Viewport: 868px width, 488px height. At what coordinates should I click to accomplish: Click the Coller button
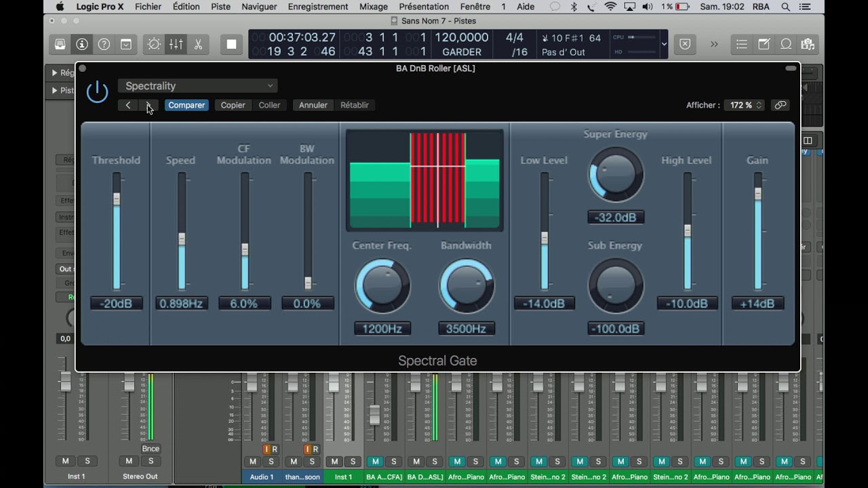pyautogui.click(x=269, y=105)
